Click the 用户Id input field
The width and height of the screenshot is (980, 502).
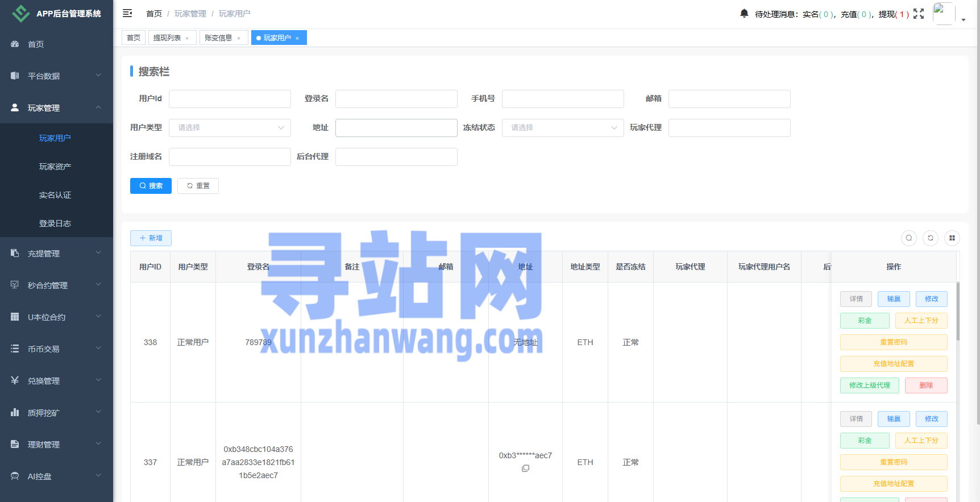[230, 99]
